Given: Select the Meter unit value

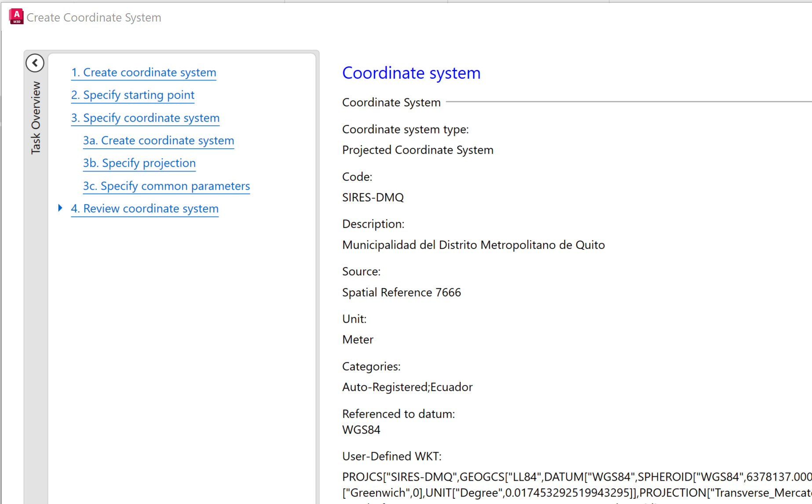Looking at the screenshot, I should (358, 339).
